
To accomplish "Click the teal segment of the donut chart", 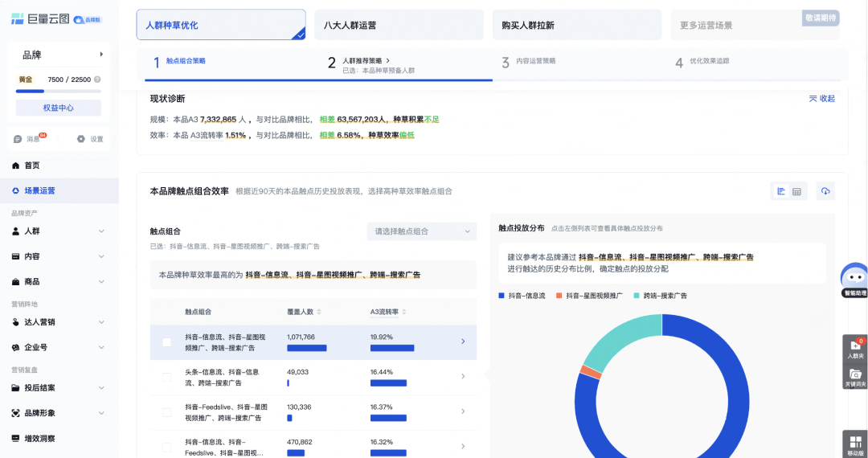I will tap(616, 338).
